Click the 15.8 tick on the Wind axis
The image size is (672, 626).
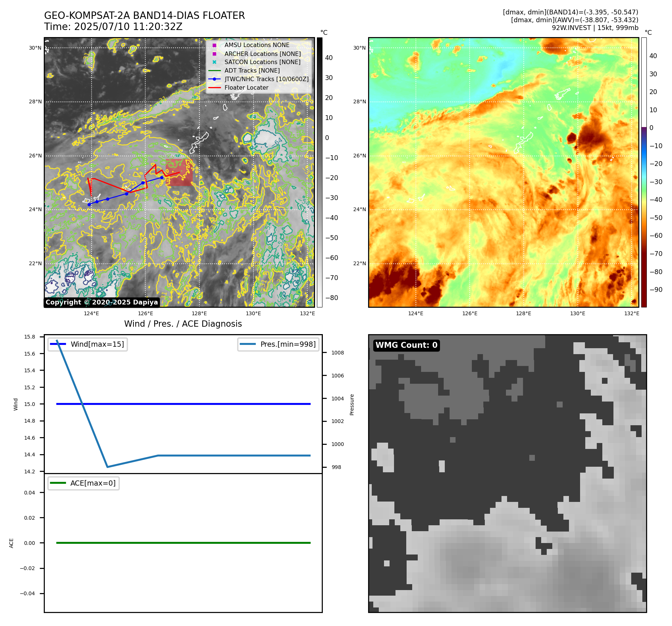(30, 337)
